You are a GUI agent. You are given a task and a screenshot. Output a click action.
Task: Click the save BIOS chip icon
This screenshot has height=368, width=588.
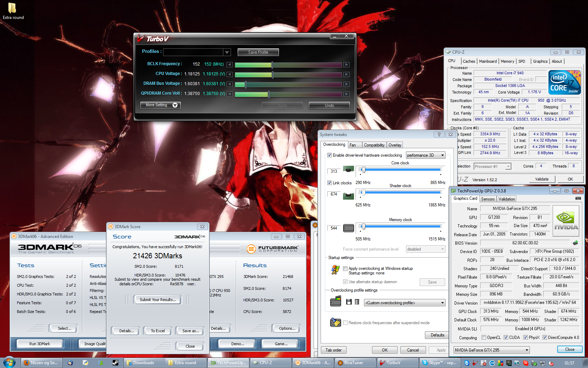(x=575, y=243)
